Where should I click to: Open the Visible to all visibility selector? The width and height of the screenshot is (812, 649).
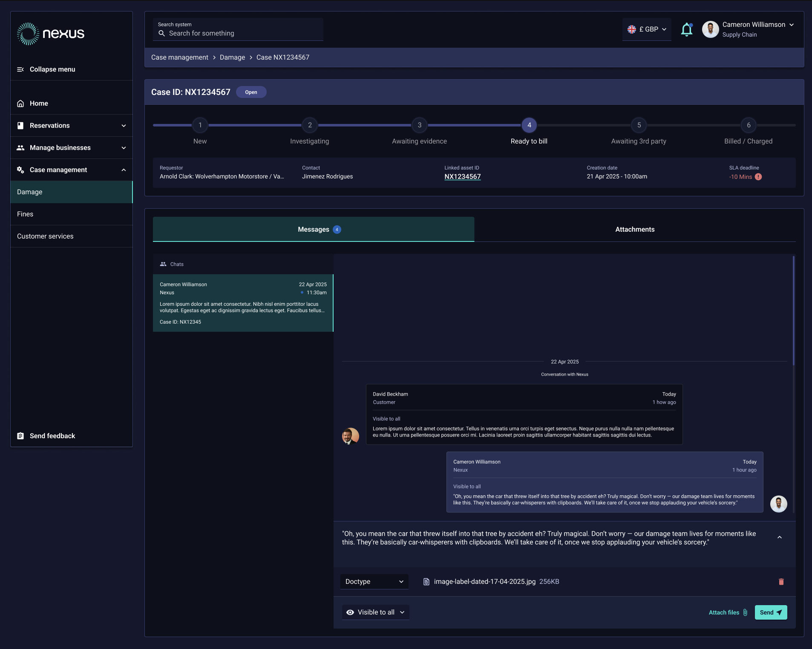375,612
